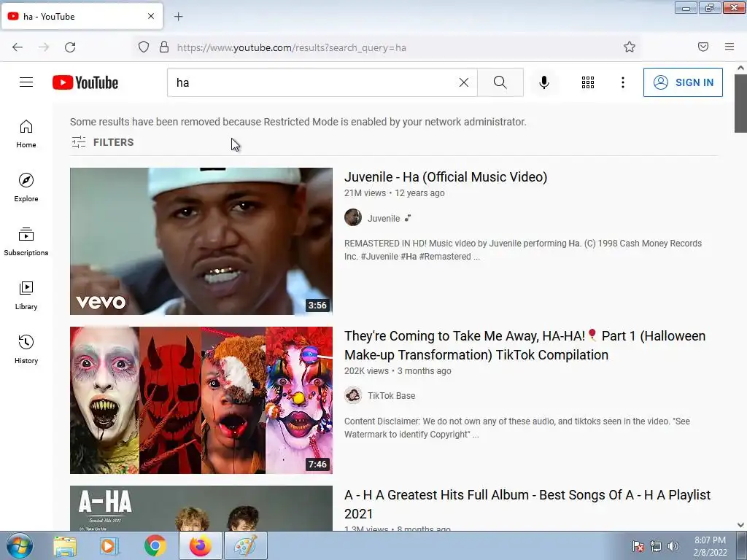This screenshot has width=747, height=560.
Task: Click the Action Center flag icon
Action: coord(638,546)
